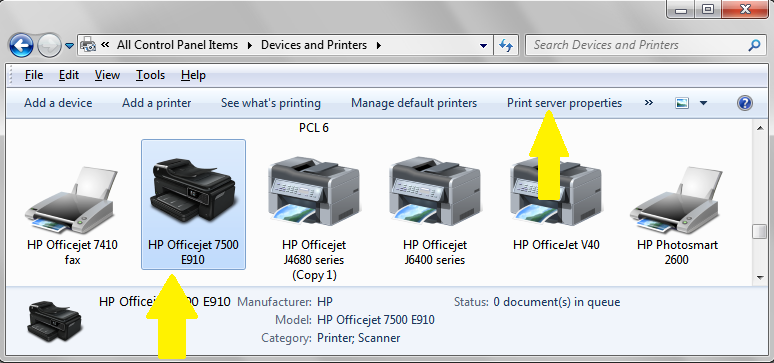Open the Tools menu
The width and height of the screenshot is (774, 363).
pyautogui.click(x=150, y=75)
